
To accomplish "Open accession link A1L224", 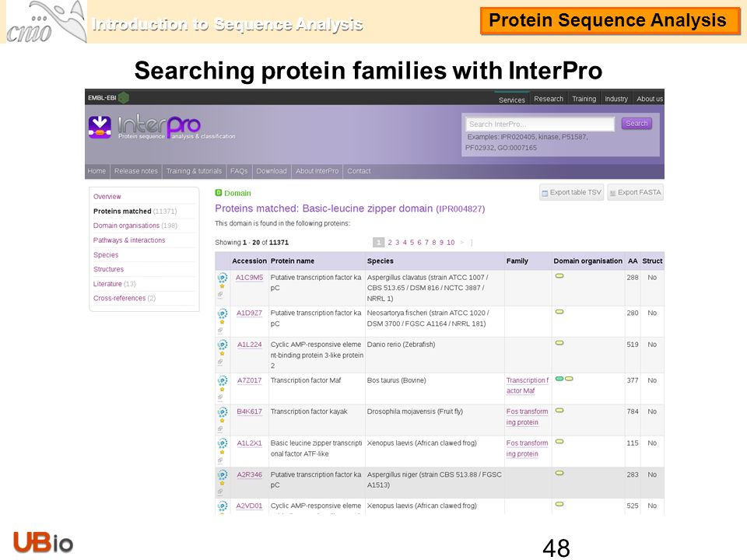I will [250, 345].
